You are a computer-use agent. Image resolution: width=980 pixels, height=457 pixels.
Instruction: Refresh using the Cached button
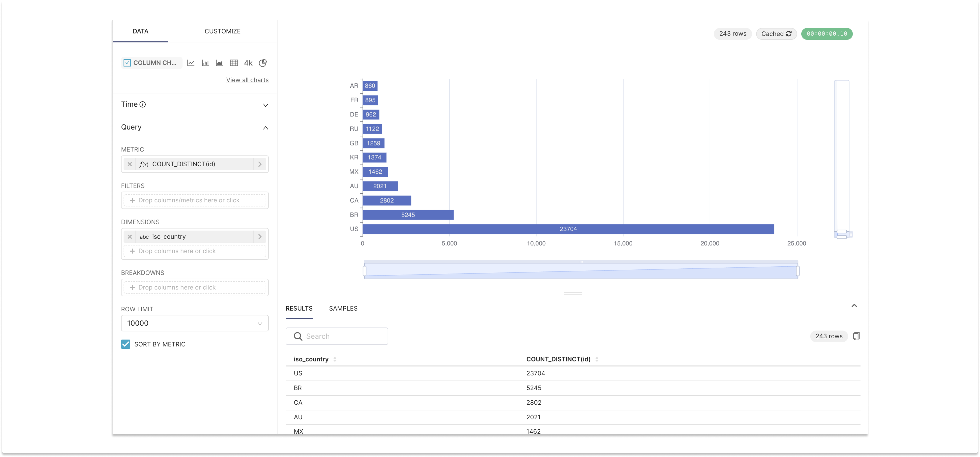[x=776, y=34]
